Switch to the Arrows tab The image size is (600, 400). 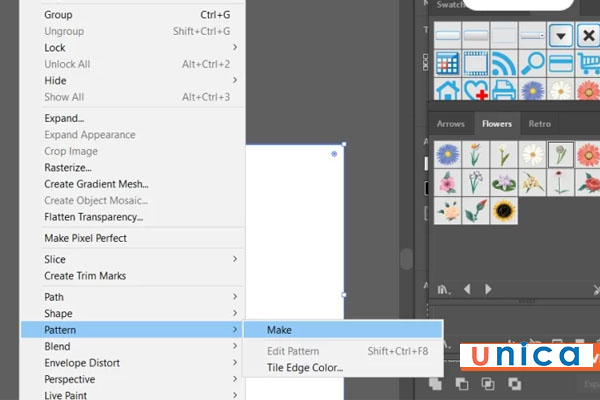pyautogui.click(x=451, y=124)
